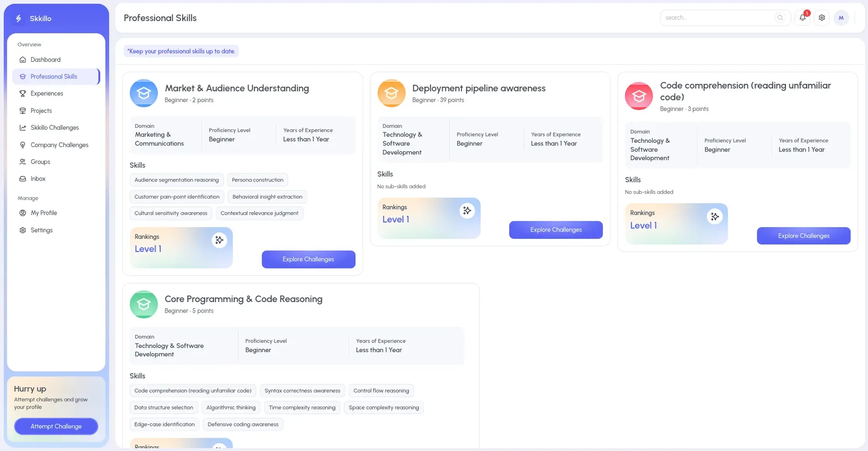The height and width of the screenshot is (451, 868).
Task: Select the Persona construction skill tag
Action: click(x=258, y=180)
